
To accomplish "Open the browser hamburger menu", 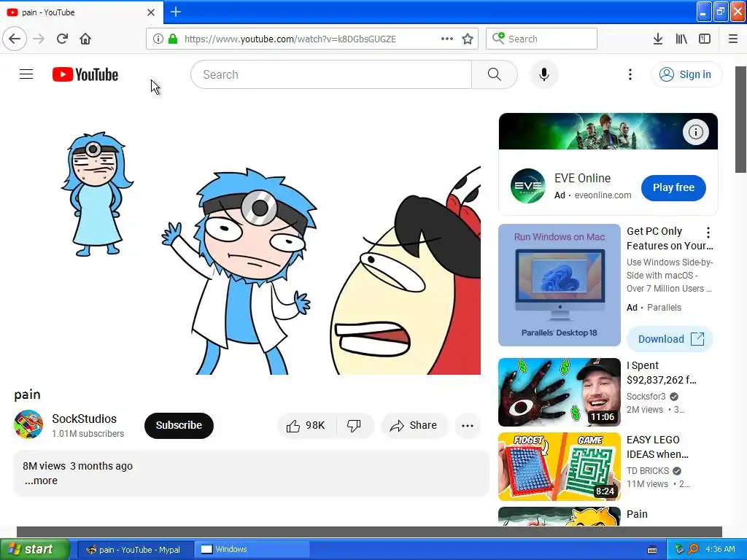I will coord(733,39).
